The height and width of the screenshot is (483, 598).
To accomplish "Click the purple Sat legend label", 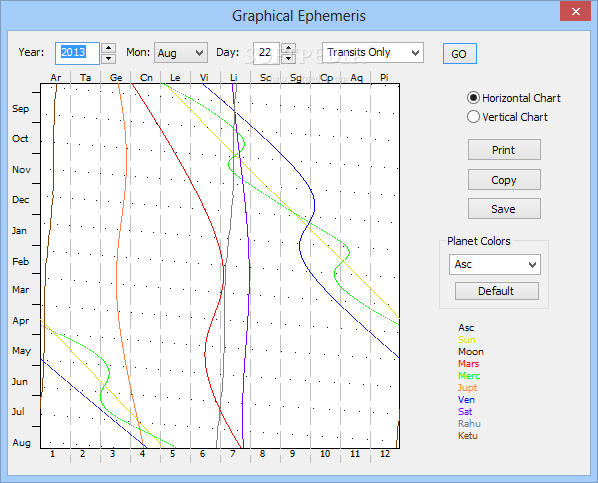I will pyautogui.click(x=465, y=412).
